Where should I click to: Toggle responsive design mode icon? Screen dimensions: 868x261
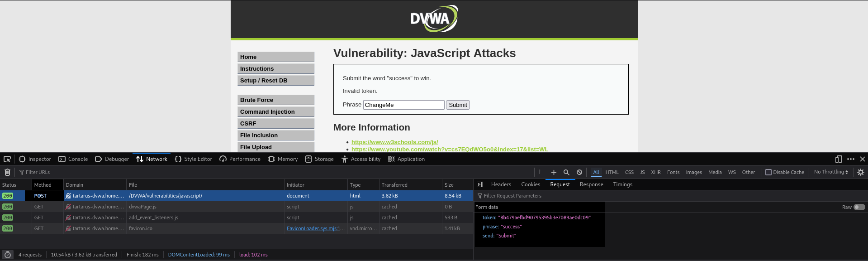click(838, 159)
